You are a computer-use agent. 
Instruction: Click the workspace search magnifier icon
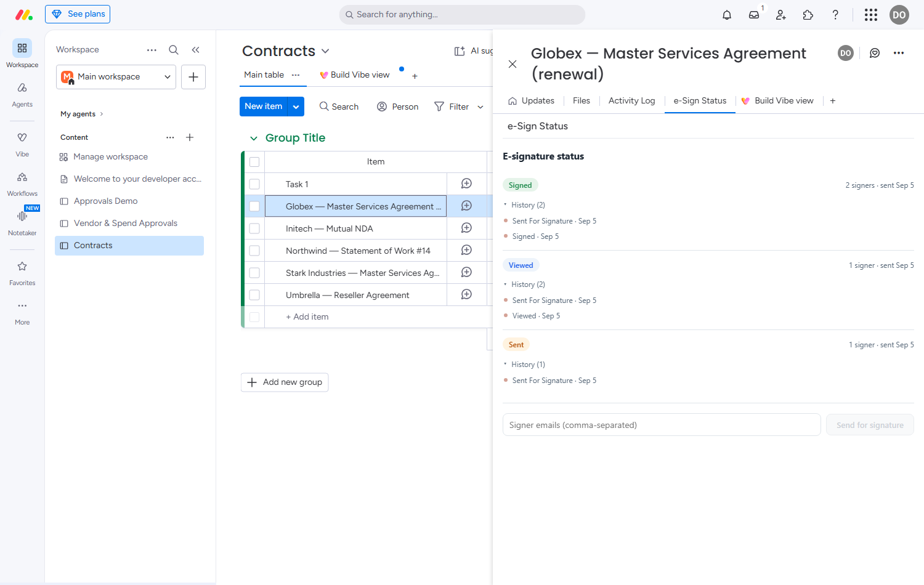click(x=174, y=50)
